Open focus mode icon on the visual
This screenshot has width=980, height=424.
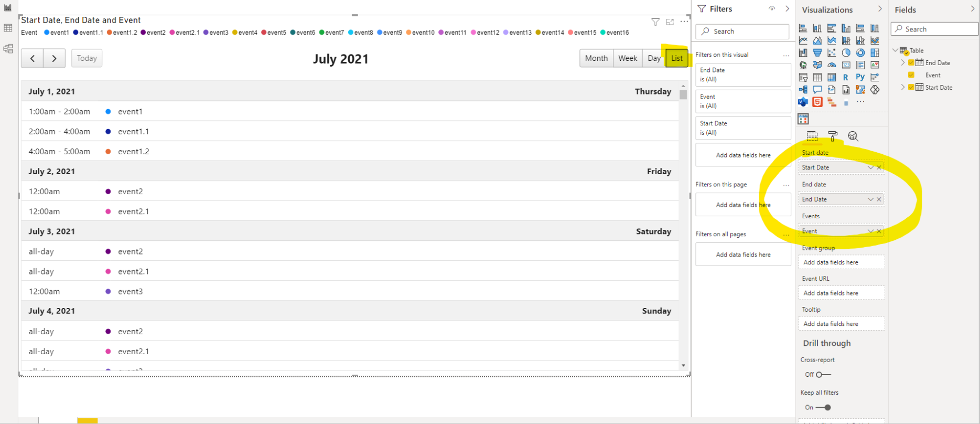[x=670, y=22]
